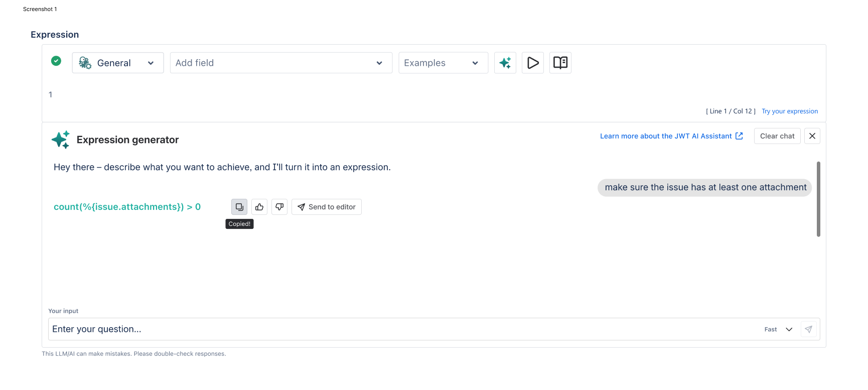Screen dimensions: 868x390
Task: Open the AI expression generator sparkle icon
Action: click(x=505, y=63)
